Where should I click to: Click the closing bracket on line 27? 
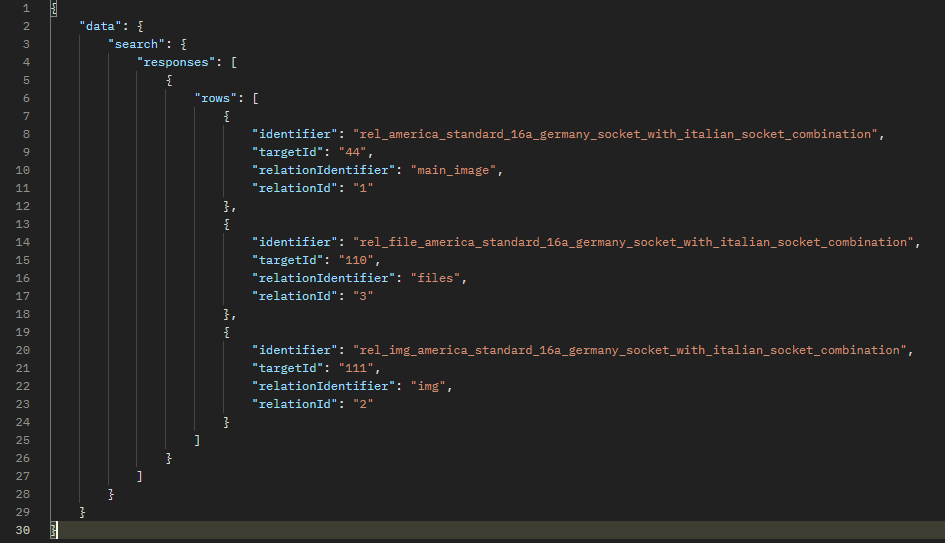(x=140, y=476)
